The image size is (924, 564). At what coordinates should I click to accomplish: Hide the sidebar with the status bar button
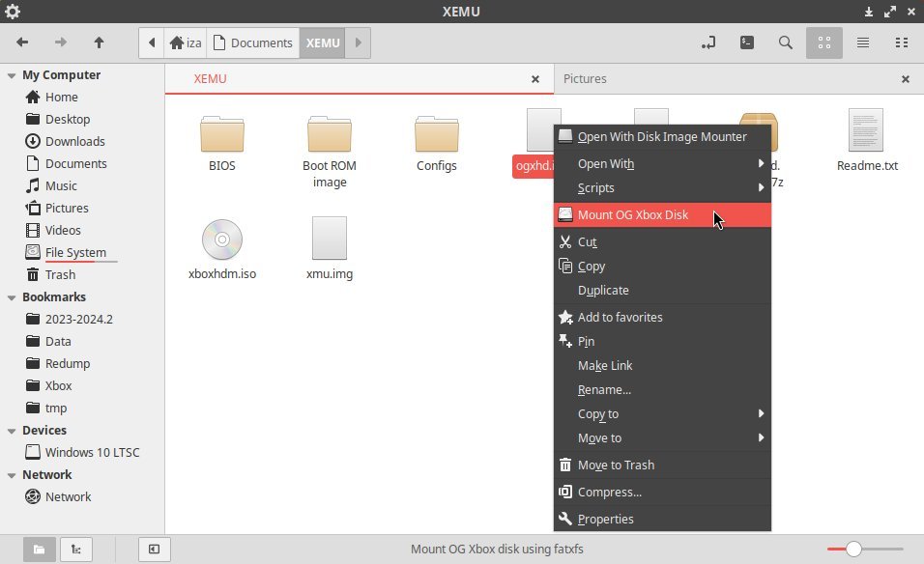coord(155,550)
